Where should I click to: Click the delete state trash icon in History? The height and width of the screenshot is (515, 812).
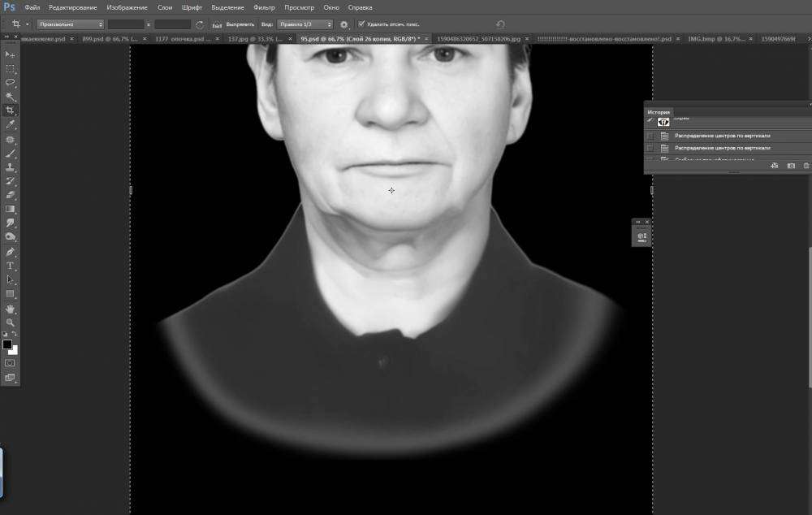[806, 166]
